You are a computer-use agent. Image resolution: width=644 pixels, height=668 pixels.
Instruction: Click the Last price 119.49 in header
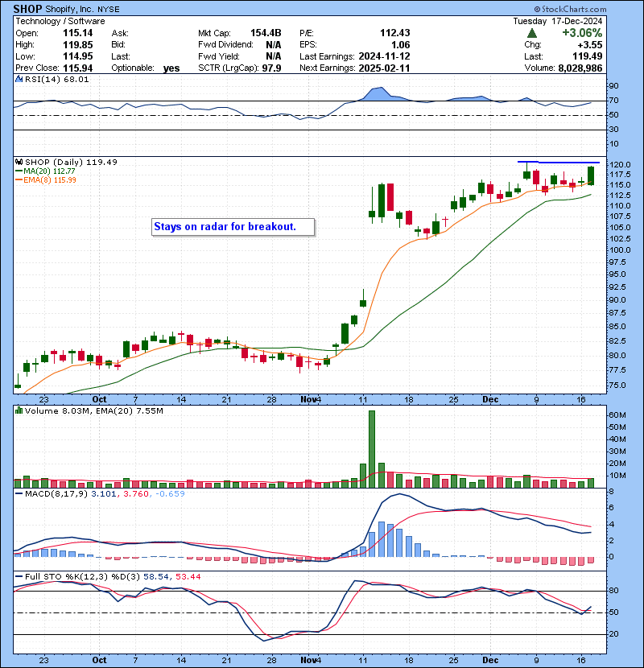point(588,56)
